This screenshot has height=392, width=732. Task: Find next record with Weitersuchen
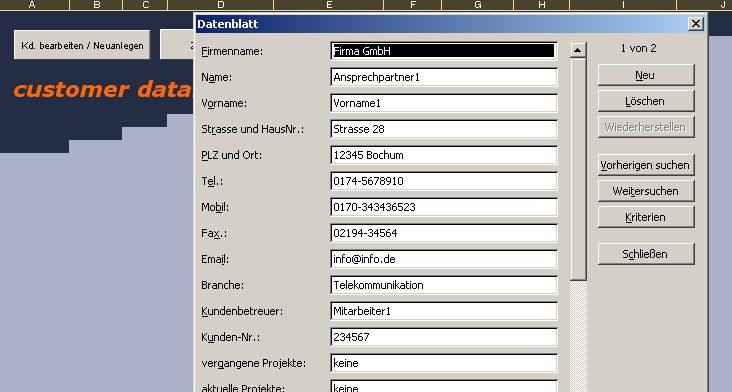click(x=646, y=191)
